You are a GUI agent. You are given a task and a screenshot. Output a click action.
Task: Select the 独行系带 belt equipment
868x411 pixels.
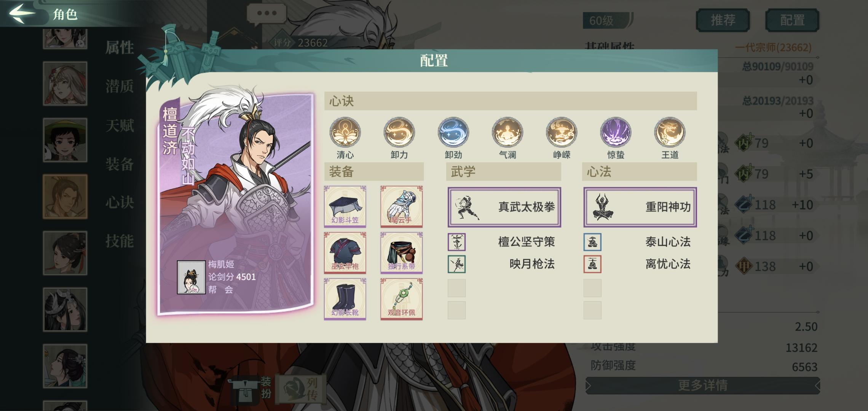402,253
